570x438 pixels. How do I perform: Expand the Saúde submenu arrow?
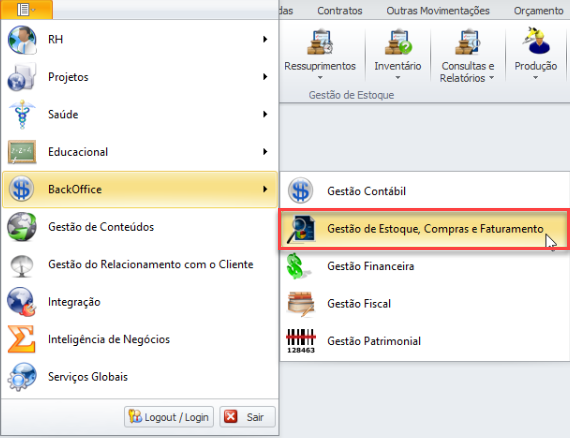265,114
